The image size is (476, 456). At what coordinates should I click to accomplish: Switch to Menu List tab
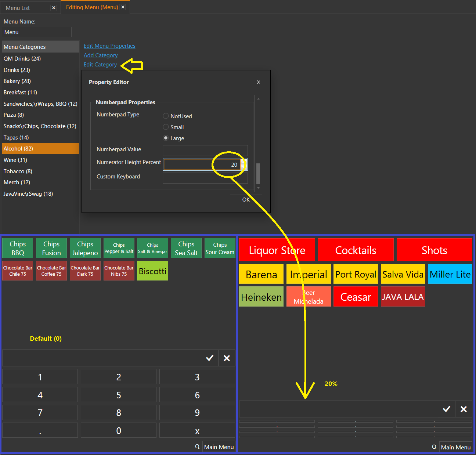pos(18,8)
